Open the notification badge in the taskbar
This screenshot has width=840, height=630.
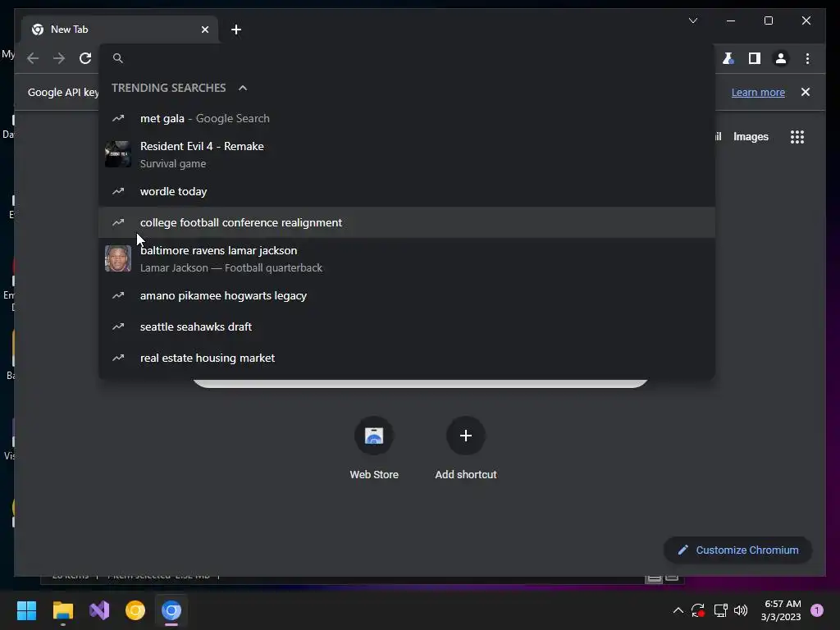(816, 610)
